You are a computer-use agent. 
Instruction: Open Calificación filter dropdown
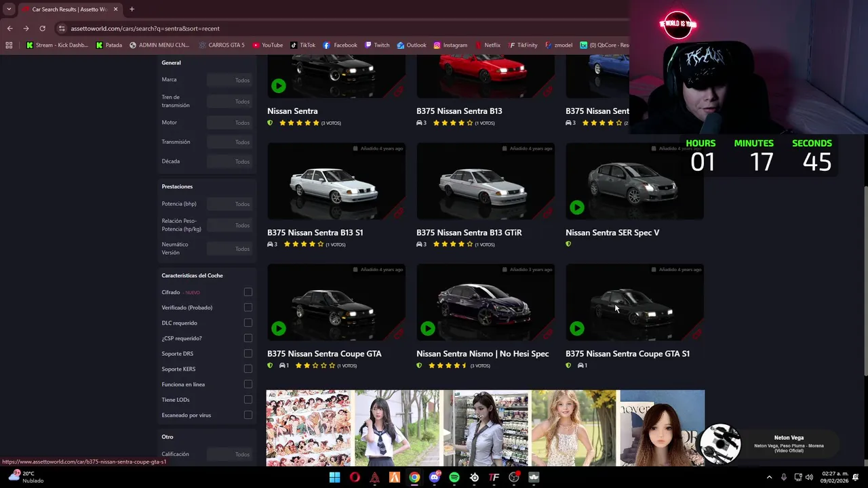(229, 454)
